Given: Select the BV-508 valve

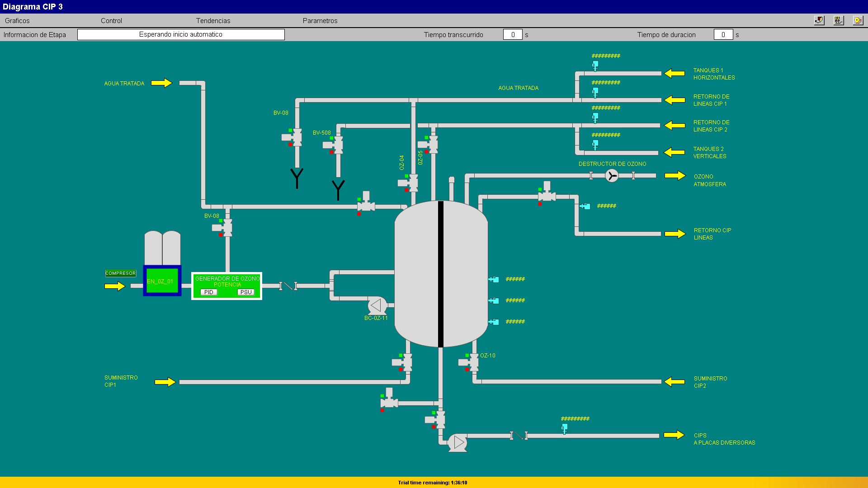Looking at the screenshot, I should point(334,145).
